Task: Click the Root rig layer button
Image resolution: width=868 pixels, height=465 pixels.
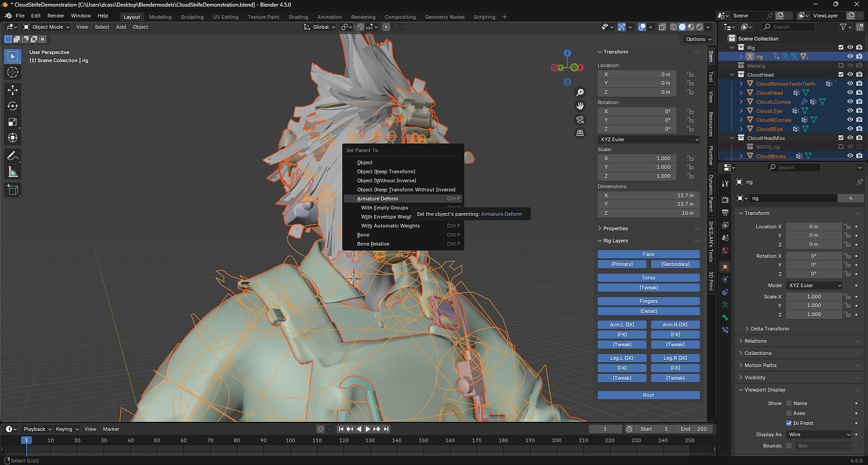Action: click(x=648, y=395)
